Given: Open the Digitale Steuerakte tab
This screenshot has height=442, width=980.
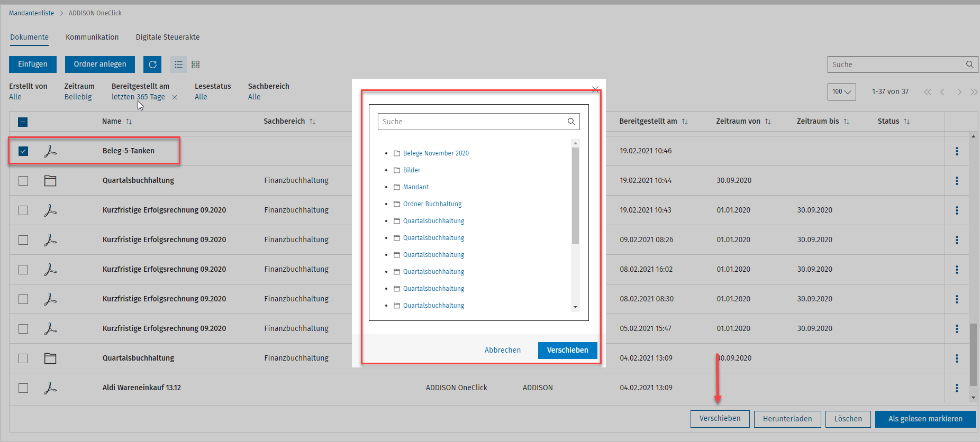Looking at the screenshot, I should pyautogui.click(x=168, y=37).
